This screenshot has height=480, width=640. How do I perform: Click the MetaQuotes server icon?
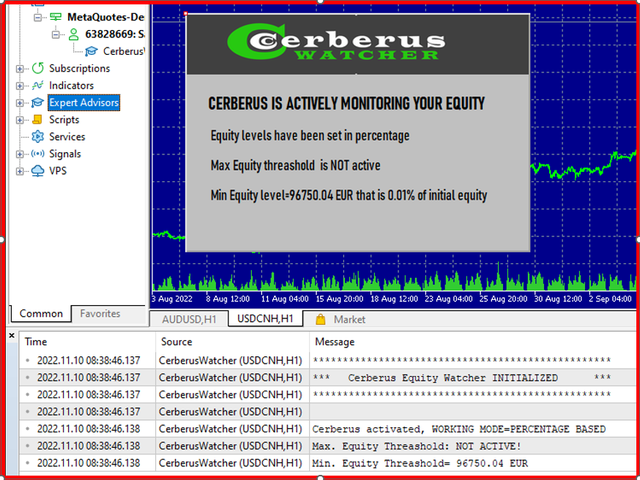[55, 17]
